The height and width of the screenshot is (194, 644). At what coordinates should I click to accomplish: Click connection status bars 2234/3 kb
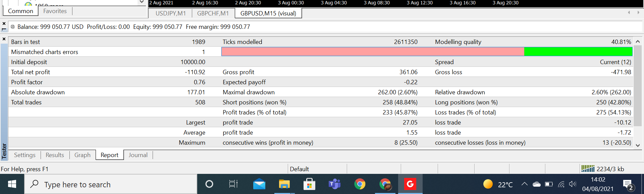pos(603,169)
